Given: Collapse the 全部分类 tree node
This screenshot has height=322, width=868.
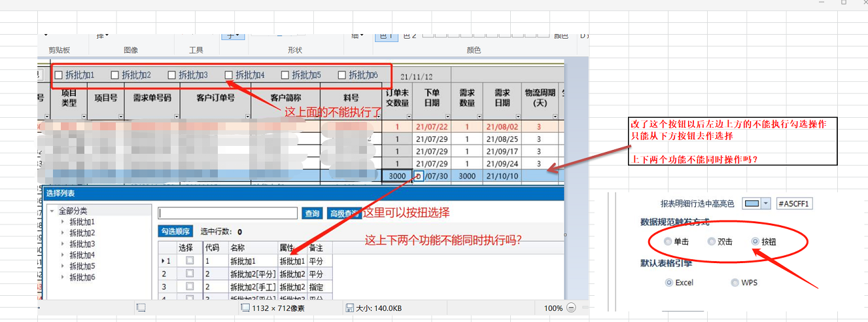Looking at the screenshot, I should [52, 211].
